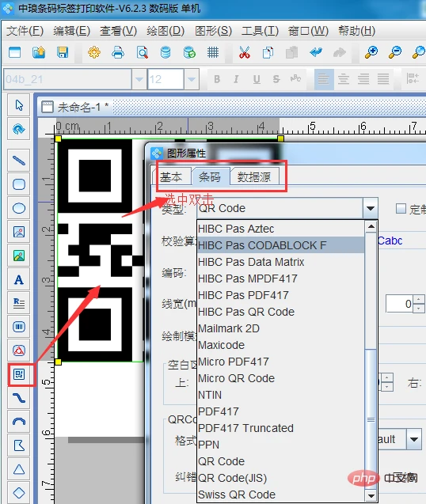
Task: Choose HIBC Pas Data Matrix from list
Action: tap(280, 262)
